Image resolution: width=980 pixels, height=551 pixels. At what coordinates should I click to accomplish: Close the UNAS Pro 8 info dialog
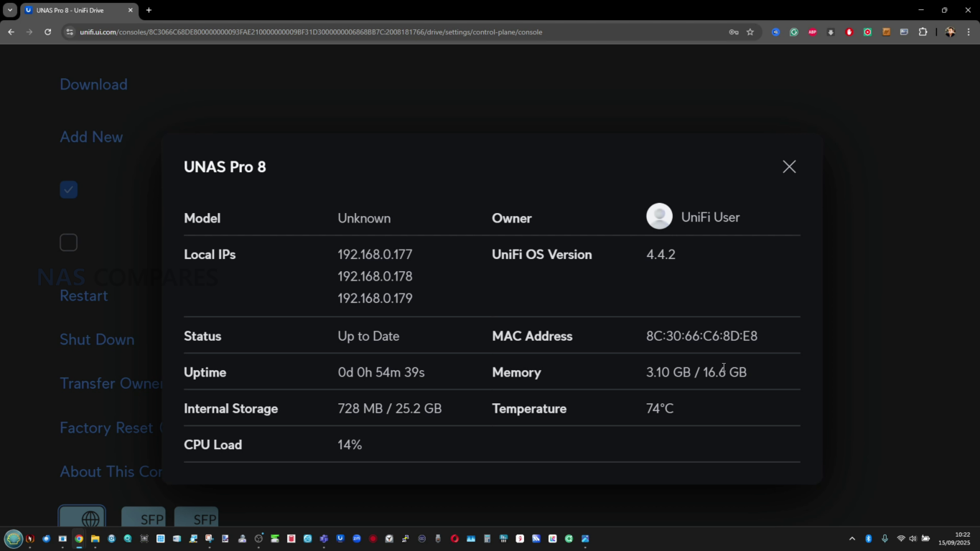point(789,166)
